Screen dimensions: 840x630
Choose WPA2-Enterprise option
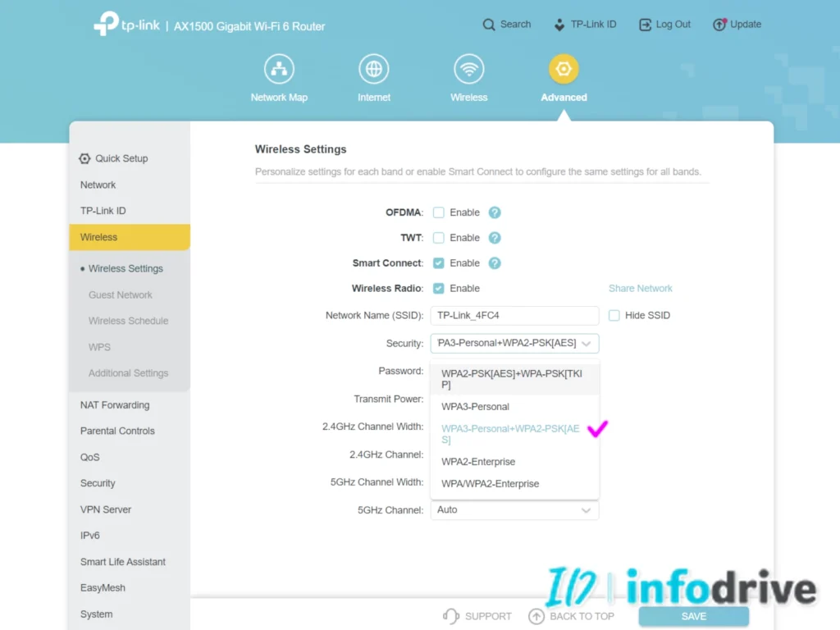514,462
